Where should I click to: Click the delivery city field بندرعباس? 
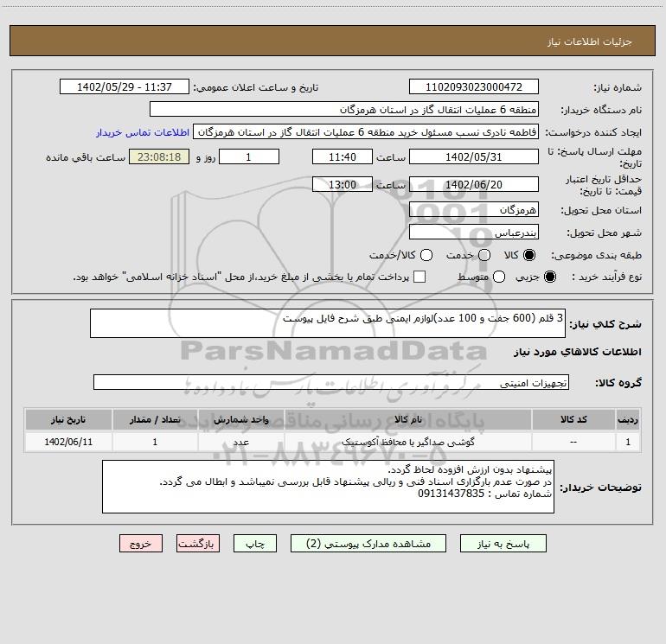pyautogui.click(x=474, y=232)
